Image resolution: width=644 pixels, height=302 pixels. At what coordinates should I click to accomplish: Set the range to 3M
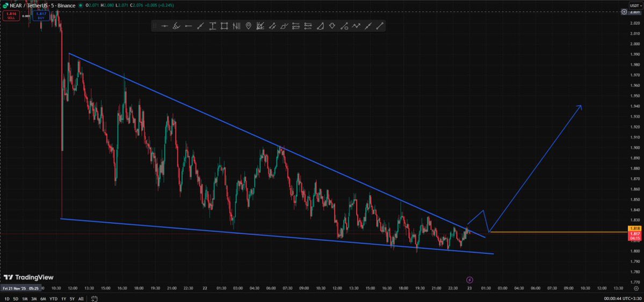pos(34,299)
